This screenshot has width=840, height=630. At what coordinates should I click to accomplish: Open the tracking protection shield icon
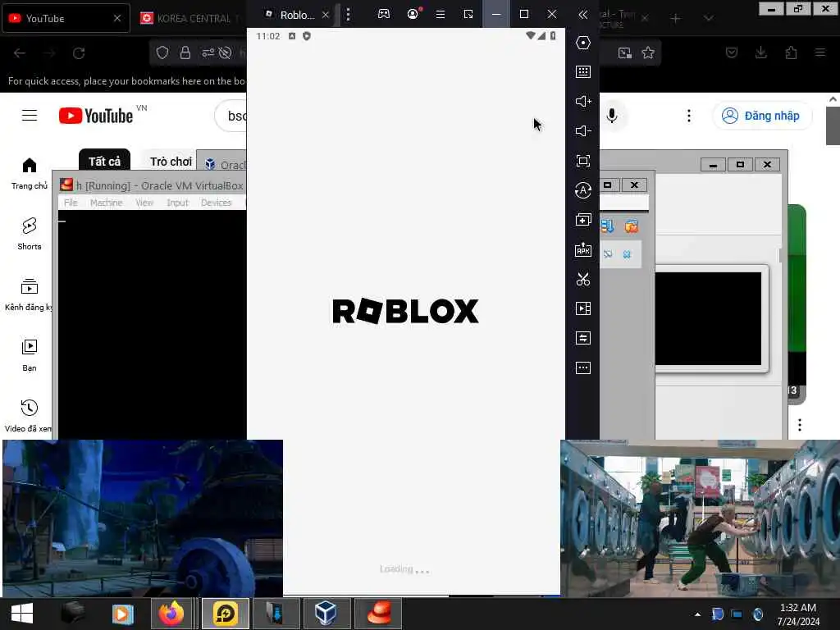click(162, 52)
